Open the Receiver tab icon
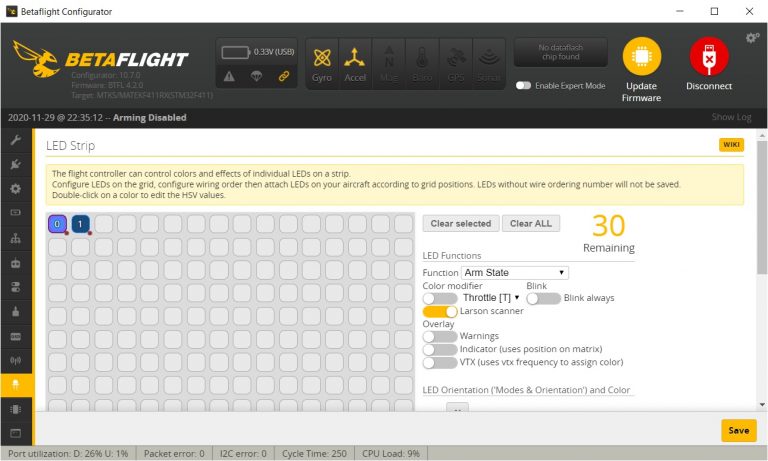Screen dimensions: 768x461 [x=16, y=263]
